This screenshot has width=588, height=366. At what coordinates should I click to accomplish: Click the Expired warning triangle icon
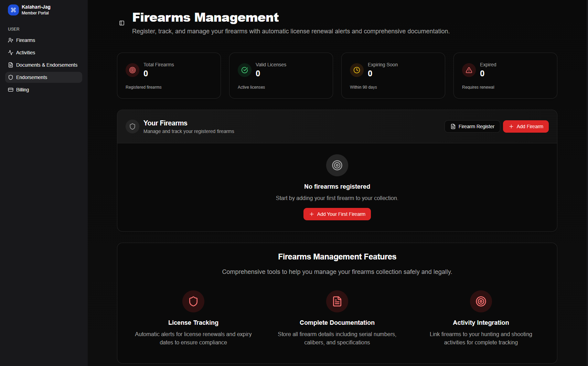469,70
